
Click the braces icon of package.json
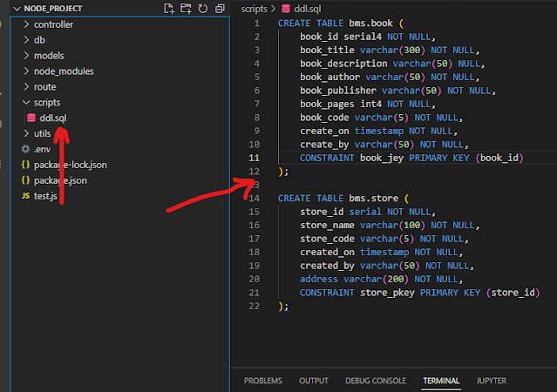click(x=25, y=180)
